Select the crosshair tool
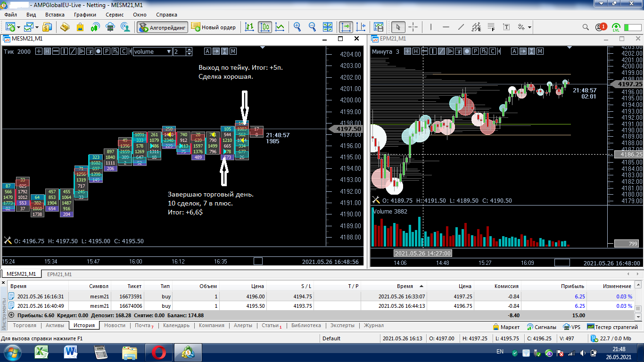Image resolution: width=644 pixels, height=362 pixels. click(413, 27)
